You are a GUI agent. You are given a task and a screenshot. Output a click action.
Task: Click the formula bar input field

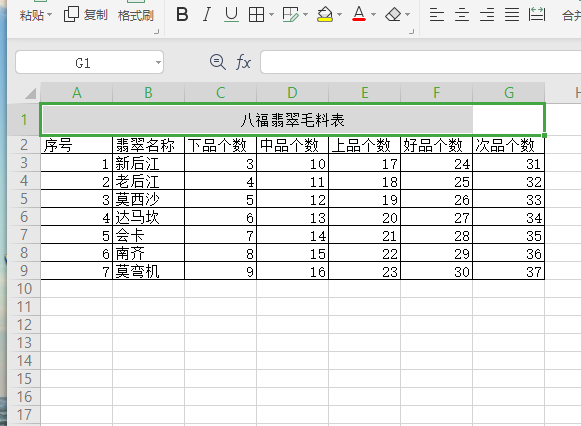coord(421,62)
